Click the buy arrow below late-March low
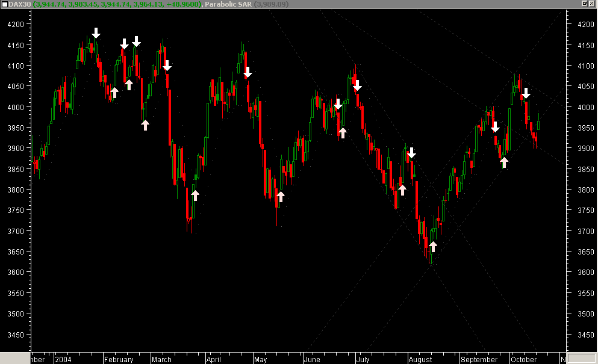 pyautogui.click(x=195, y=196)
